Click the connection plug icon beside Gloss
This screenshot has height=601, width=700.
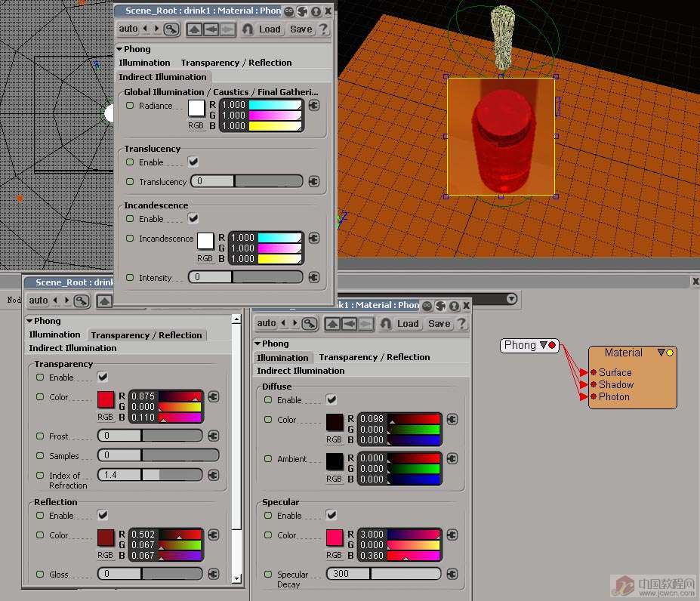(x=214, y=574)
